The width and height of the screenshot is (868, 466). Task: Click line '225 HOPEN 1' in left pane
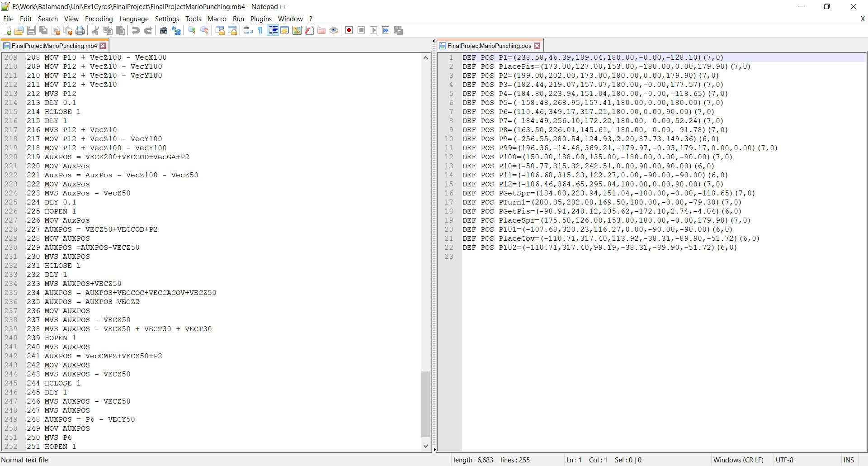[x=52, y=211]
